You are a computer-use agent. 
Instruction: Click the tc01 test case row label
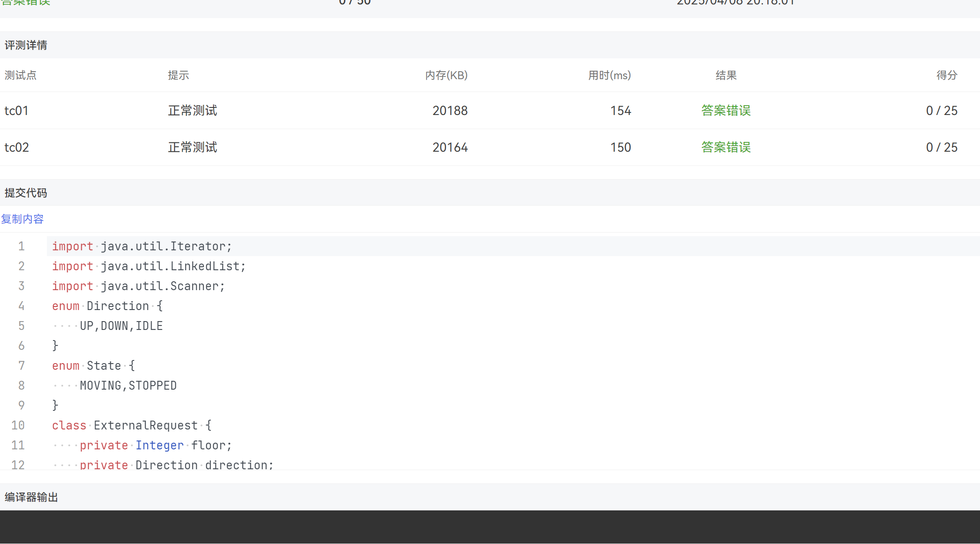coord(17,111)
